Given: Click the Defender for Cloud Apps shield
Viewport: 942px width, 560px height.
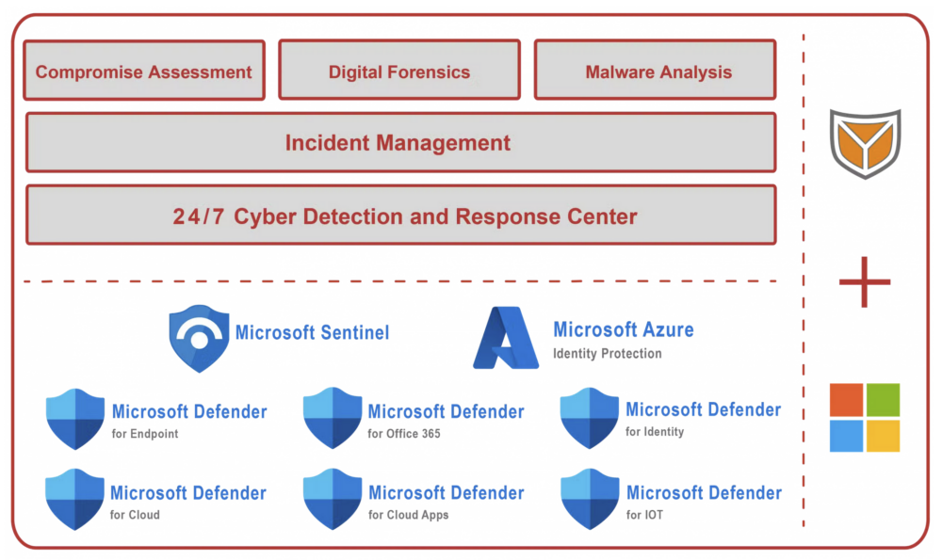Looking at the screenshot, I should (333, 500).
